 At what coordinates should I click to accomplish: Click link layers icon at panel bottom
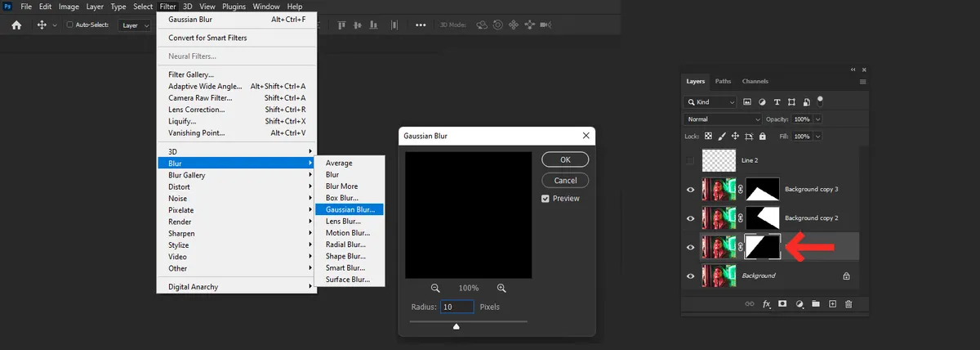click(x=750, y=304)
